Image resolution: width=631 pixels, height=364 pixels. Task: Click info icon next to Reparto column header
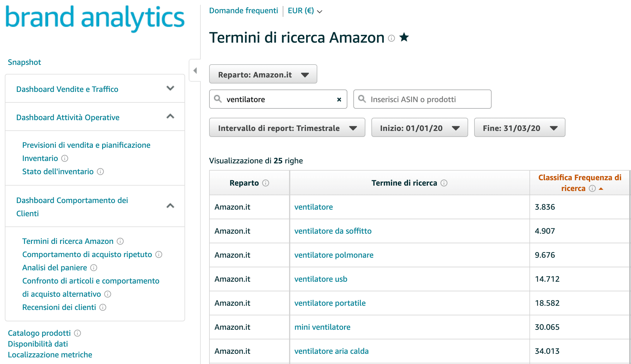tap(266, 183)
